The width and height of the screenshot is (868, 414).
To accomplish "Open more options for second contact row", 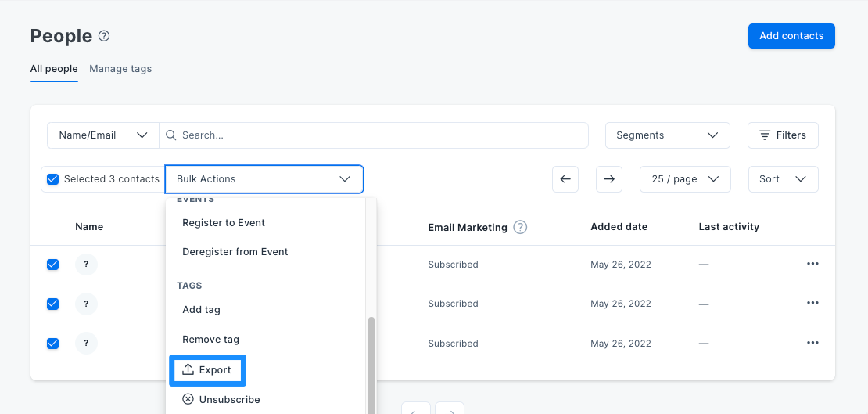I will [812, 303].
